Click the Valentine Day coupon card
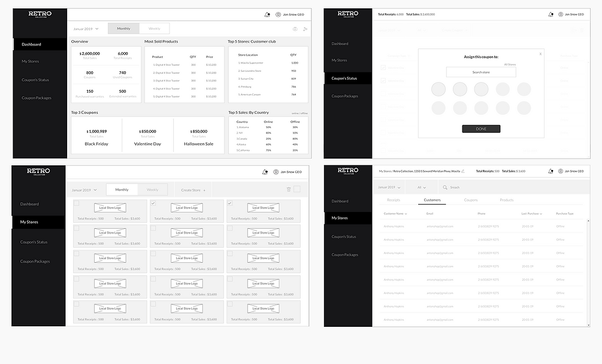Screen dimensions: 602x364 click(147, 135)
